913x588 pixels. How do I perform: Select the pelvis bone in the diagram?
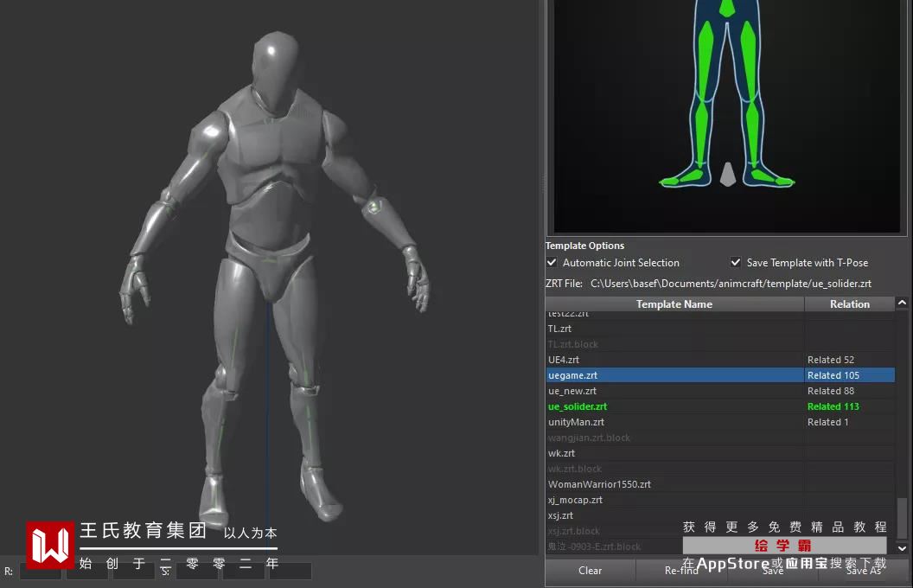728,7
